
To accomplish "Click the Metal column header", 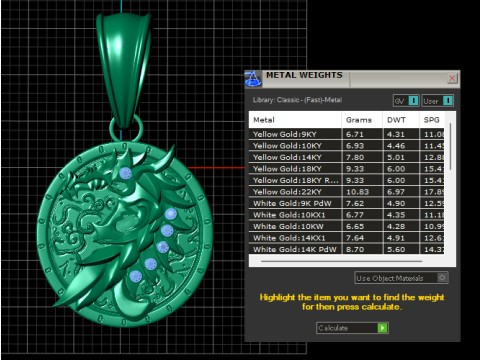I will point(295,120).
